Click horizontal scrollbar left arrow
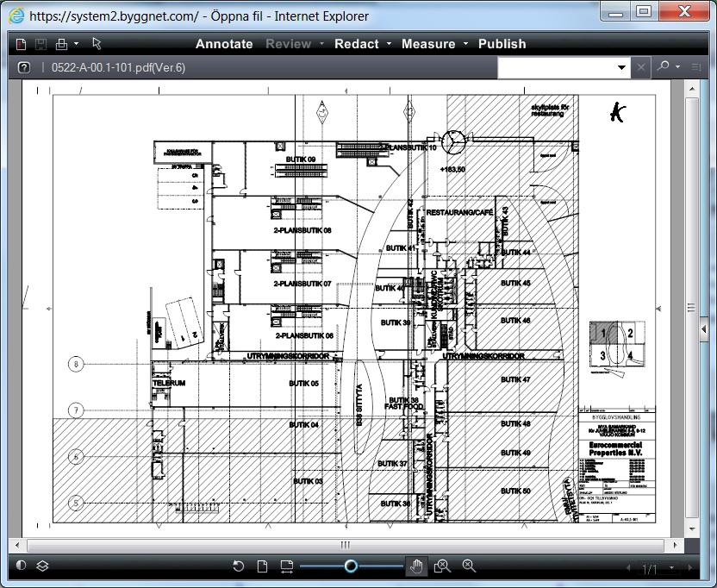Image resolution: width=717 pixels, height=588 pixels. coord(17,545)
